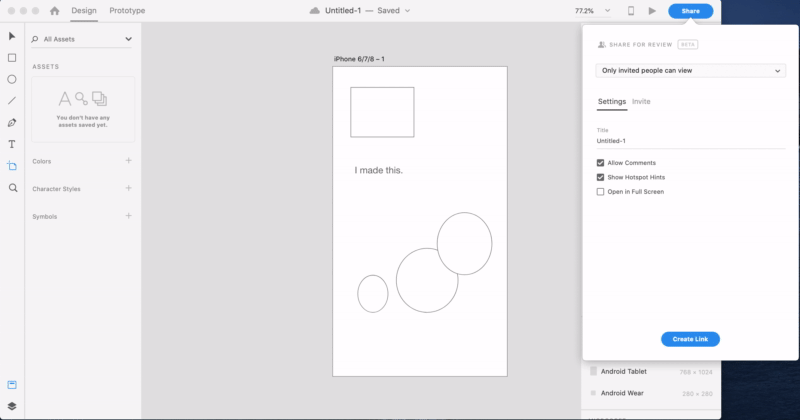Image resolution: width=800 pixels, height=420 pixels.
Task: Enable Open in Full Screen checkbox
Action: point(601,192)
